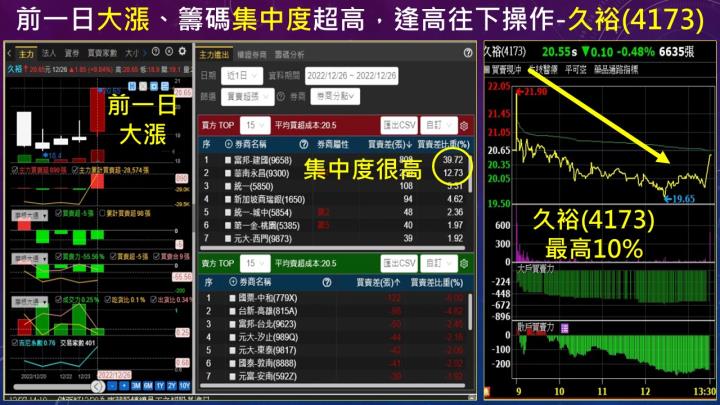Zoom out chart with minus button
The width and height of the screenshot is (720, 405).
(x=112, y=386)
